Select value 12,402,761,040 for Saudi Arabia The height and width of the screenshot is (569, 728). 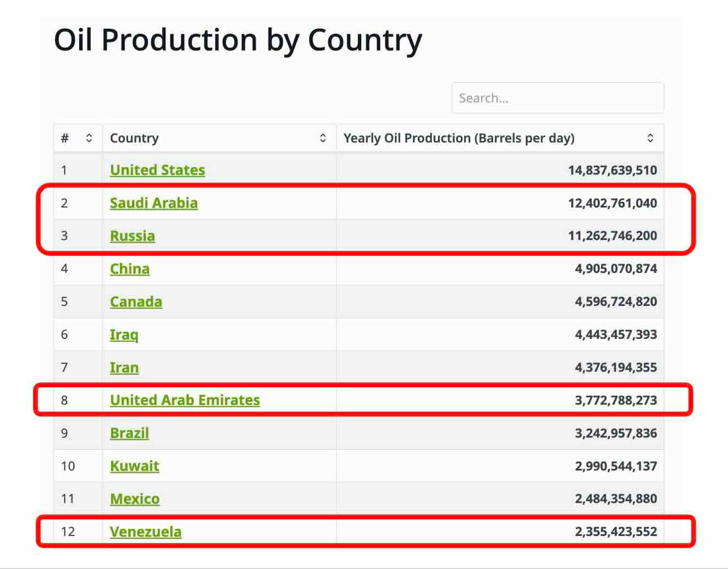click(x=613, y=203)
